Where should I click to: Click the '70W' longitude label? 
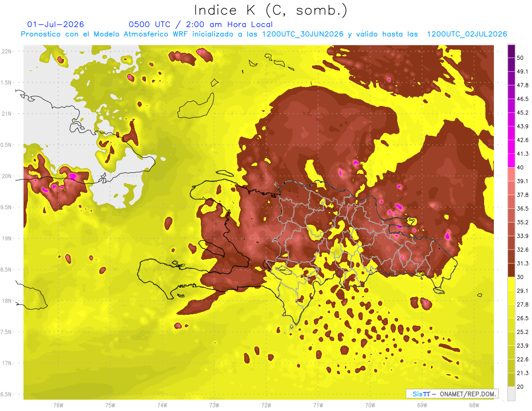click(x=370, y=405)
